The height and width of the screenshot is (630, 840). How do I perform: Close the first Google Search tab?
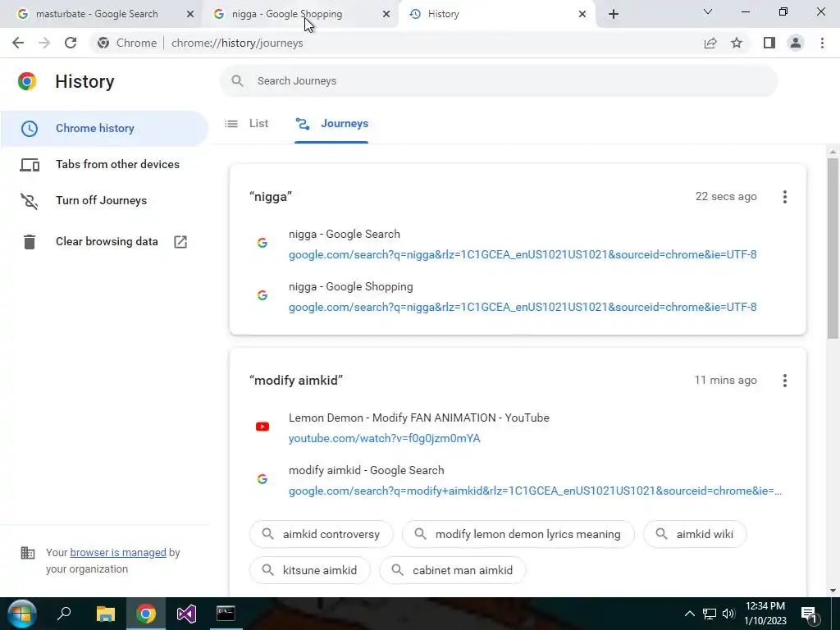[x=190, y=14]
